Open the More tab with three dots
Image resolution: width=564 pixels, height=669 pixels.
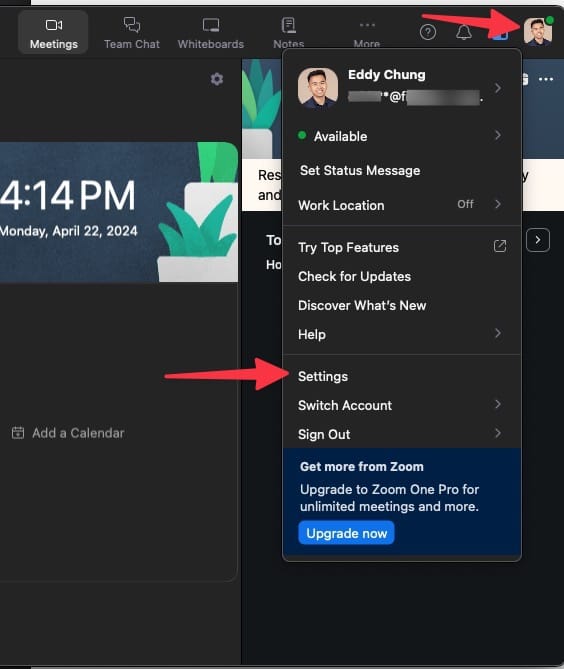[367, 32]
